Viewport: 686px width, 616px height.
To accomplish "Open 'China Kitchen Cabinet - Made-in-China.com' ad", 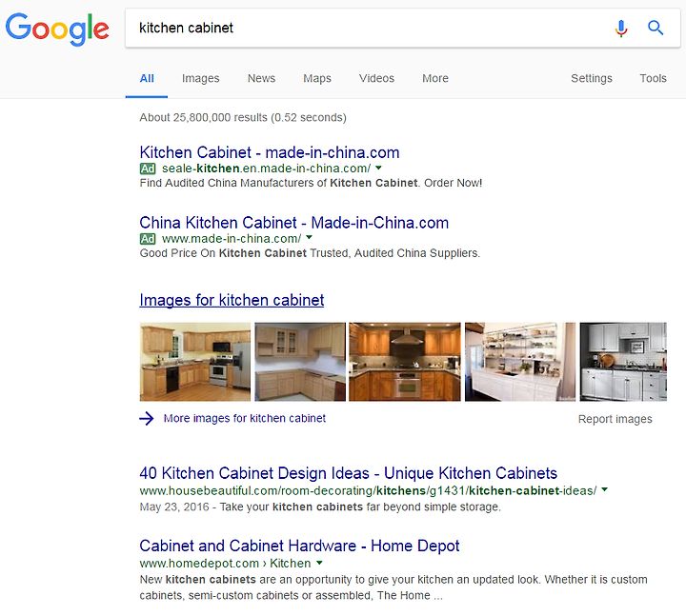I will (294, 223).
